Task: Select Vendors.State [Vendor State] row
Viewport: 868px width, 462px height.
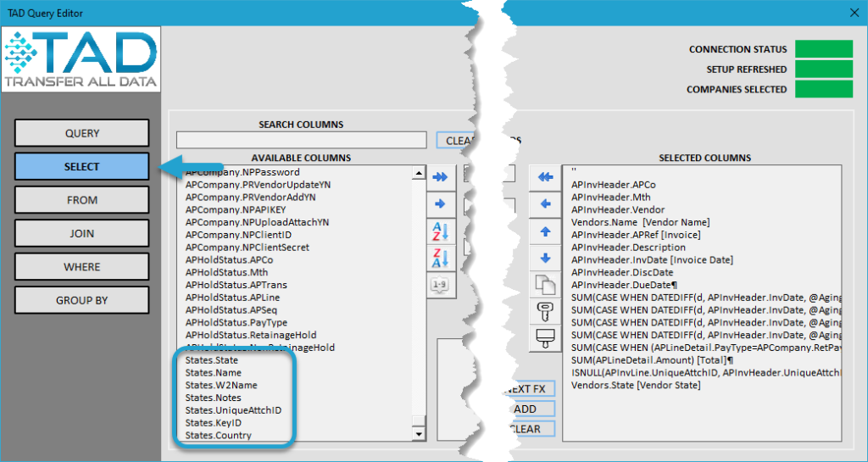Action: [636, 385]
